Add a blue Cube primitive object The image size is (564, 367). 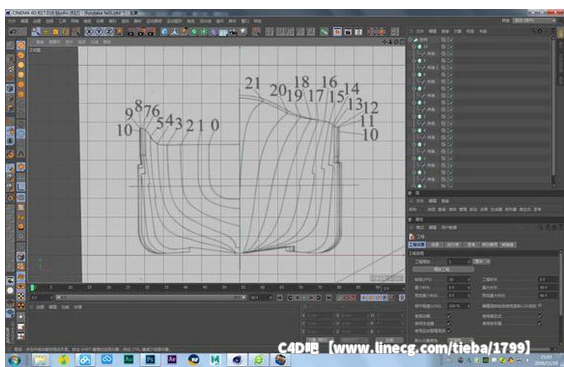coord(164,32)
